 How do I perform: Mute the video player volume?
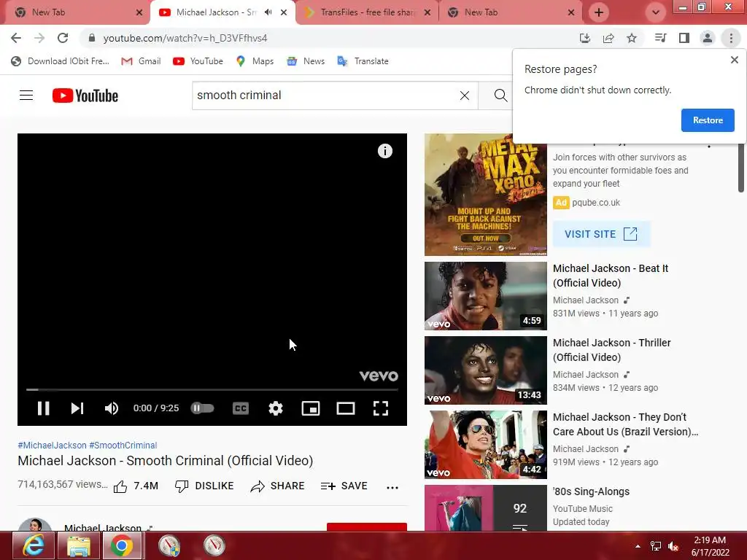pyautogui.click(x=112, y=408)
